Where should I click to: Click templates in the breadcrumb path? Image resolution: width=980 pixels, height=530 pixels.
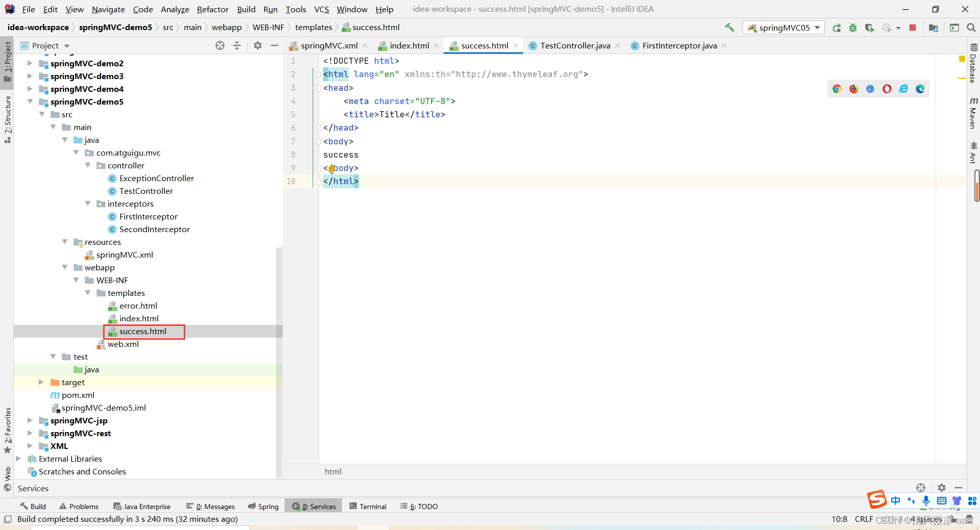pos(313,28)
